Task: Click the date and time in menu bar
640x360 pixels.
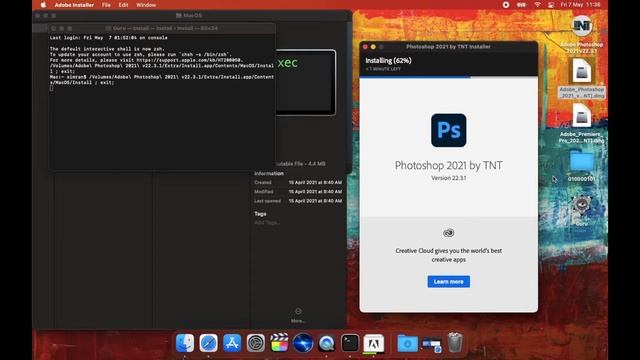Action: (x=580, y=5)
